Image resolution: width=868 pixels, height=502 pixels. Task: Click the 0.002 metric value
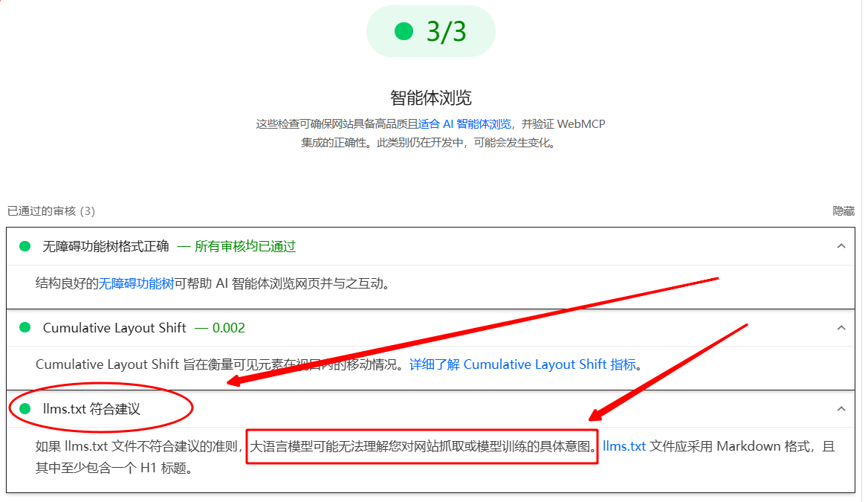tap(229, 327)
